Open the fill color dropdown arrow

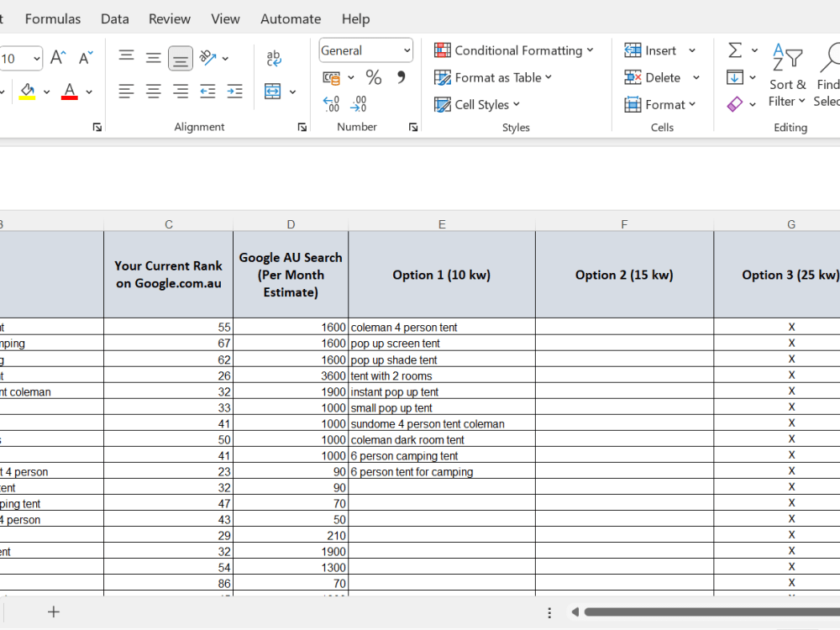click(x=46, y=92)
